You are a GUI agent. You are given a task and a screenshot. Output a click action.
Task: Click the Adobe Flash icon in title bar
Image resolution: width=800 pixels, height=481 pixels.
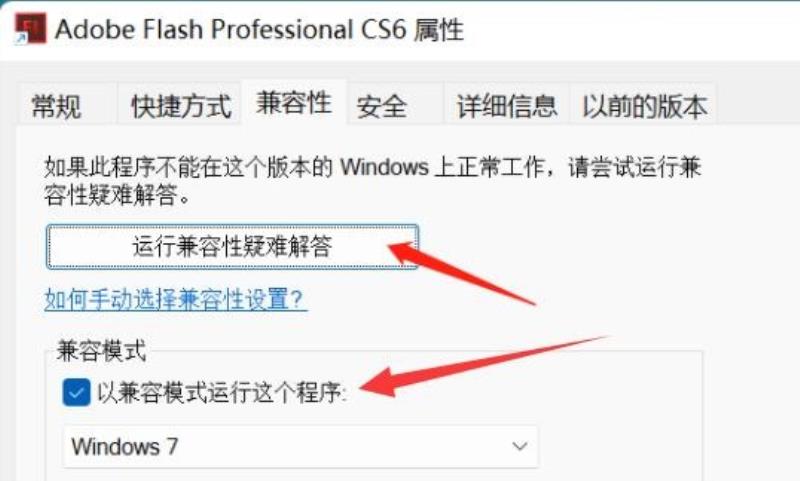coord(31,29)
